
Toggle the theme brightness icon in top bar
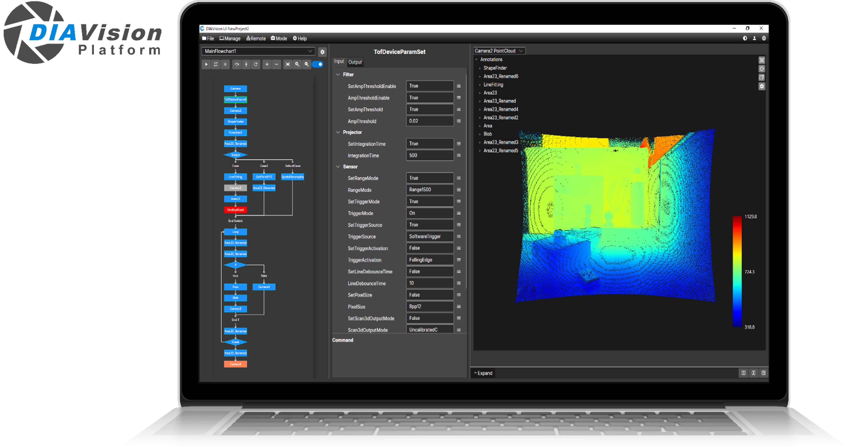pyautogui.click(x=745, y=38)
